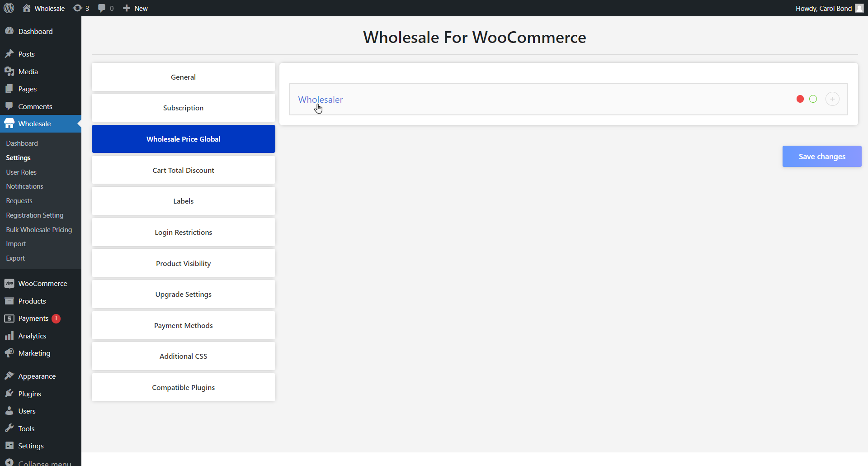Click the Payments red notification badge

(x=56, y=319)
